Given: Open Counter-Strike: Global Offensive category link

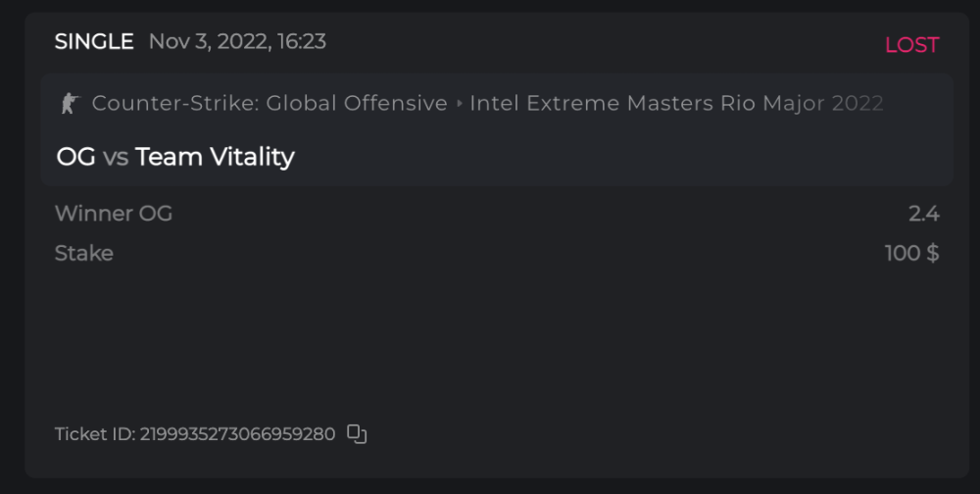Looking at the screenshot, I should tap(269, 103).
